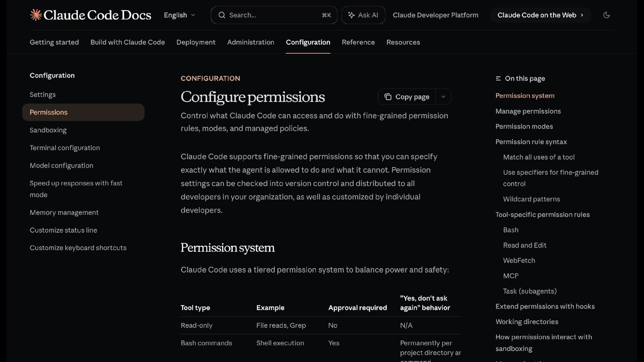The width and height of the screenshot is (644, 362).
Task: Open Customize keyboard shortcuts page
Action: pyautogui.click(x=78, y=248)
